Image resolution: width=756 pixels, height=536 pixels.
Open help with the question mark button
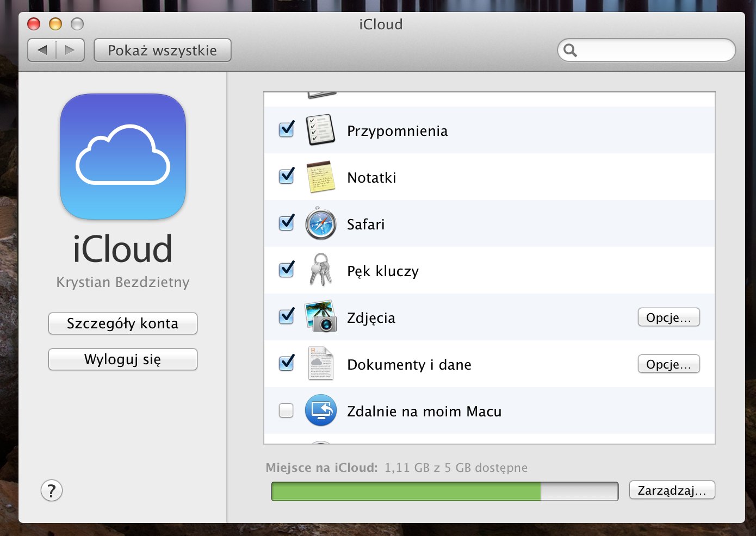click(52, 491)
